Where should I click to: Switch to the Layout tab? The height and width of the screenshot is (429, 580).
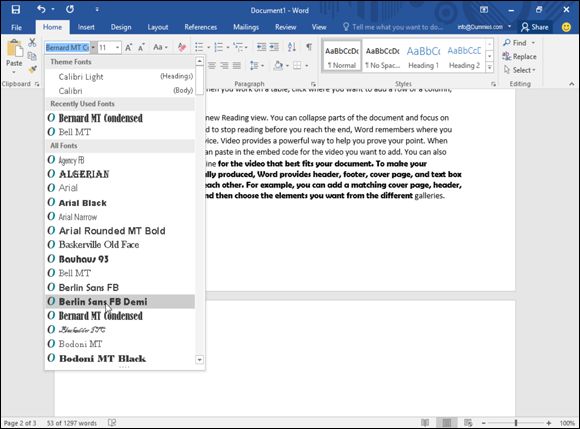158,27
